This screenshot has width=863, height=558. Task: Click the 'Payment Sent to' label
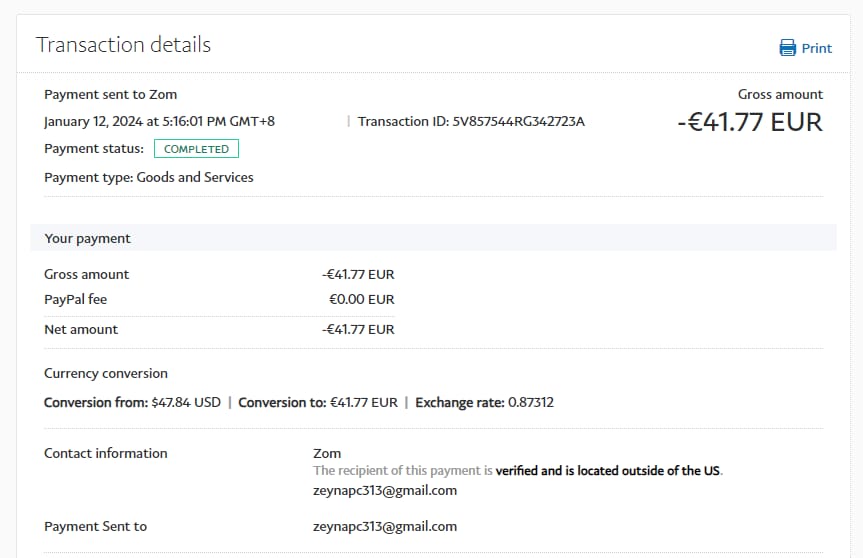point(95,526)
